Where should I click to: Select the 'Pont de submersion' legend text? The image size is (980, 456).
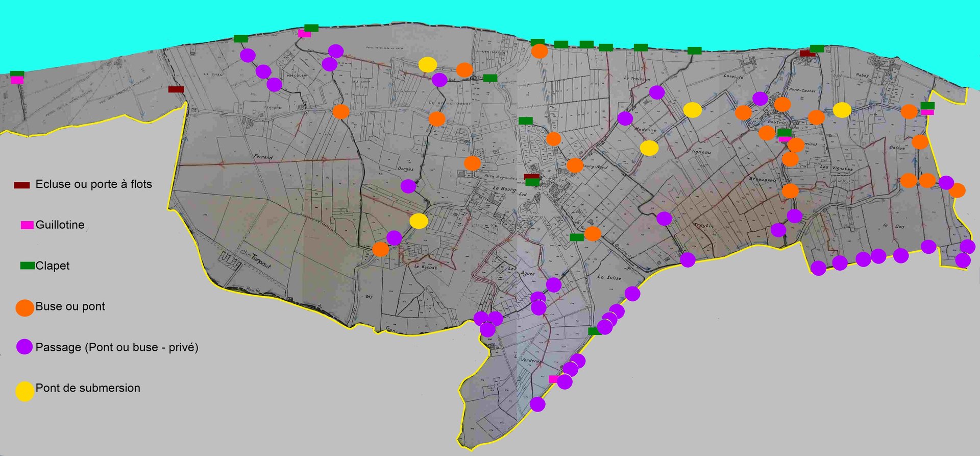[x=88, y=388]
